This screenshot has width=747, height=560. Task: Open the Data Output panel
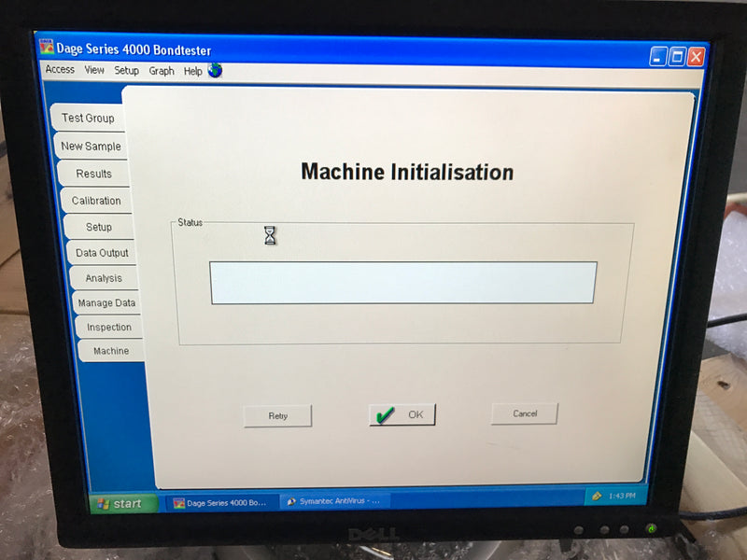point(102,253)
